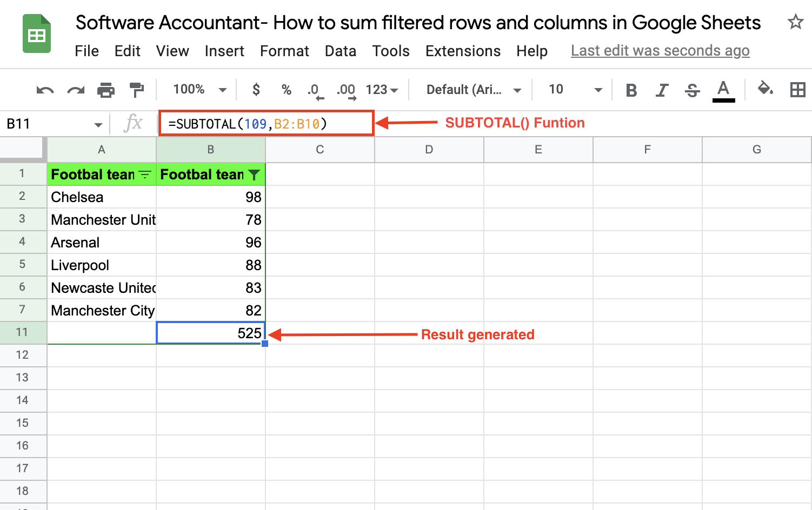Open the Data menu
Image resolution: width=812 pixels, height=510 pixels.
[341, 51]
